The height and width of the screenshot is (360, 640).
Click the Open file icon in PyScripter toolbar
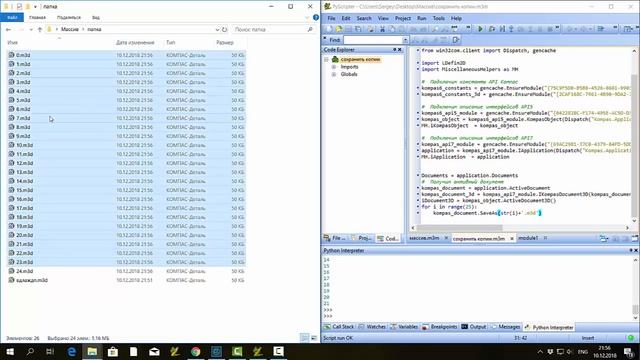(x=339, y=29)
